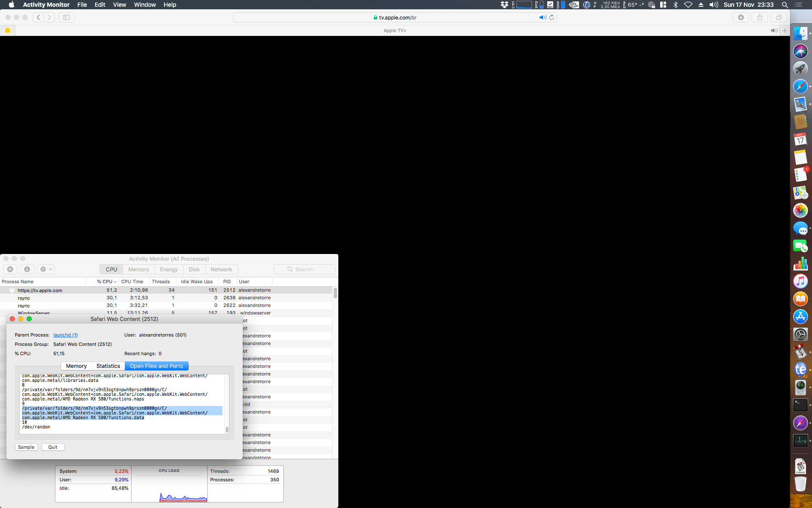Open Finder from the Dock

pos(800,33)
